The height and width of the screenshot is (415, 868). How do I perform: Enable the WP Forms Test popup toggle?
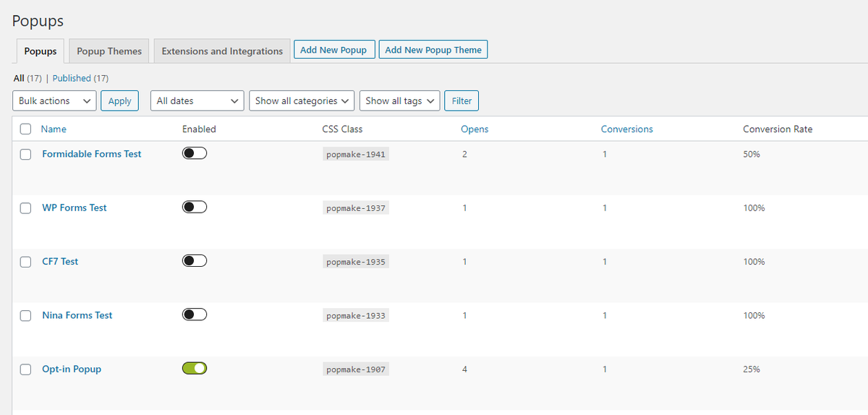tap(195, 207)
